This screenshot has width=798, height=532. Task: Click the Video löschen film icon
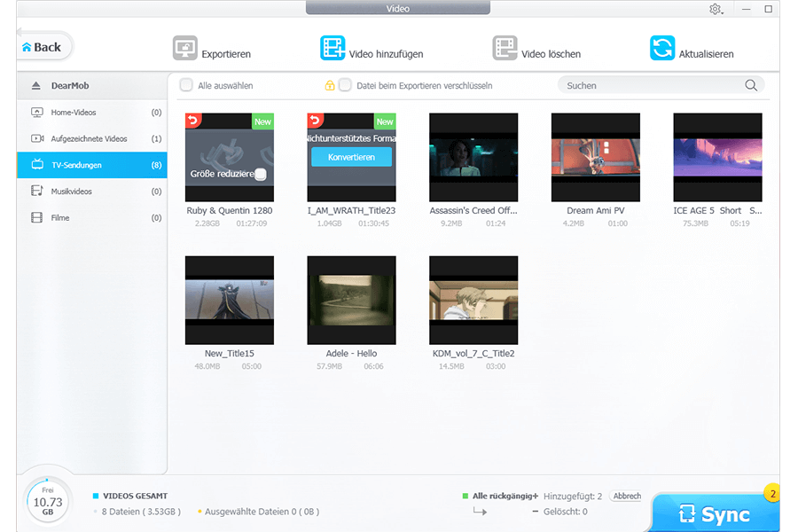505,48
